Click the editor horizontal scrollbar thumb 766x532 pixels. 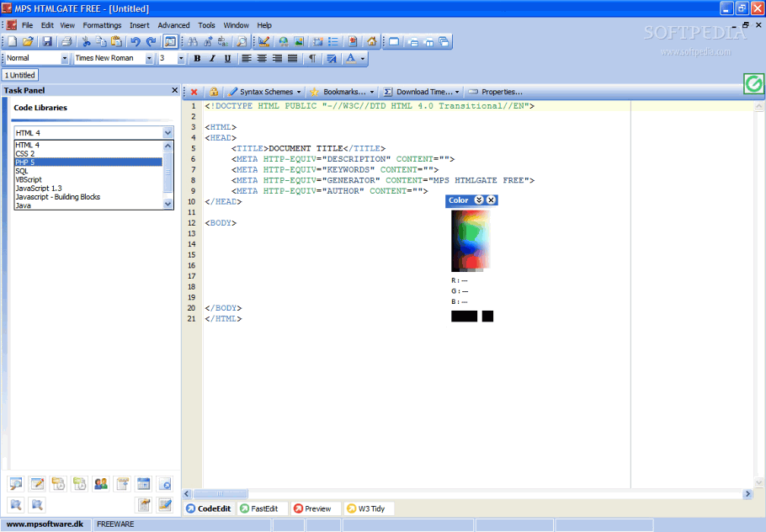click(x=221, y=494)
